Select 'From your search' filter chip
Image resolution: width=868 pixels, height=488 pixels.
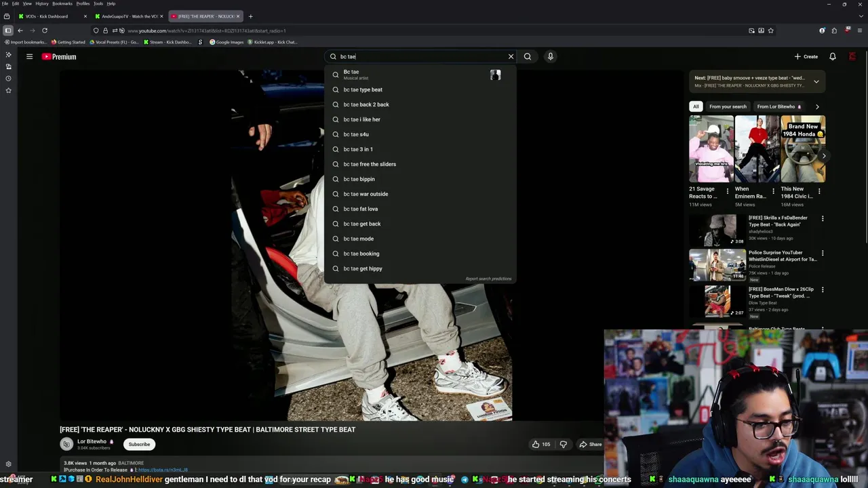(728, 106)
